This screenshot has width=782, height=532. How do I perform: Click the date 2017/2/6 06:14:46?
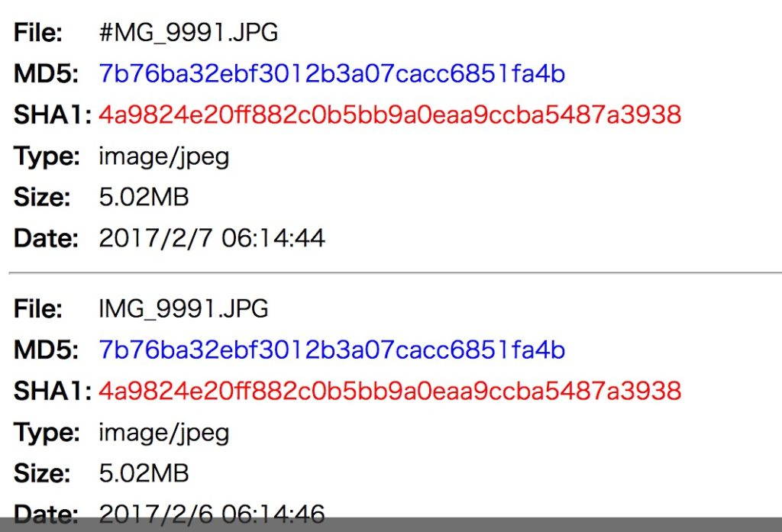[212, 514]
